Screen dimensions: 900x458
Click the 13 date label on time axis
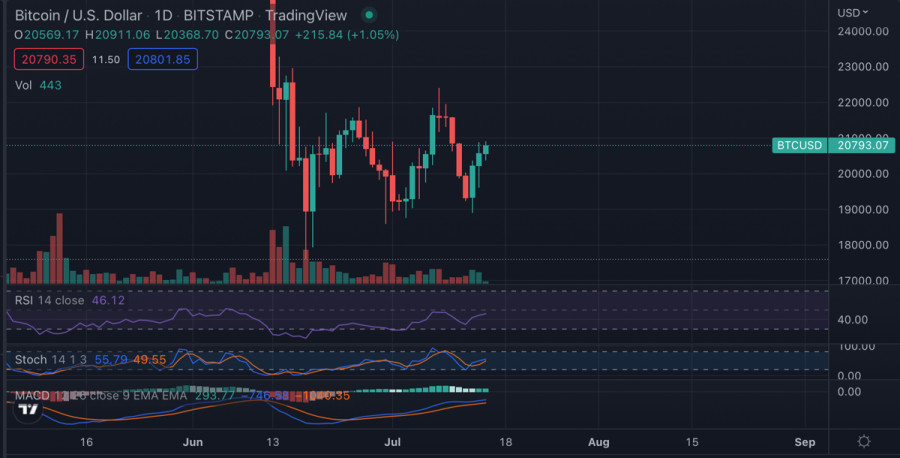coord(273,442)
